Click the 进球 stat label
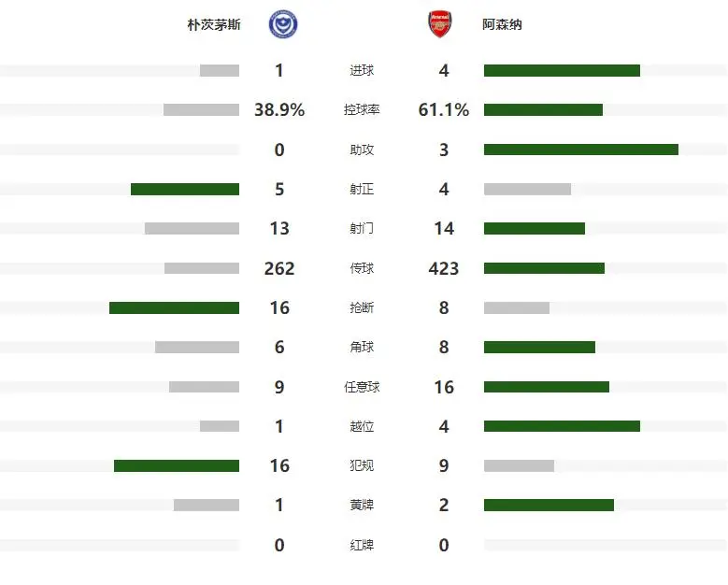Viewport: 728px width, 585px height. point(362,71)
